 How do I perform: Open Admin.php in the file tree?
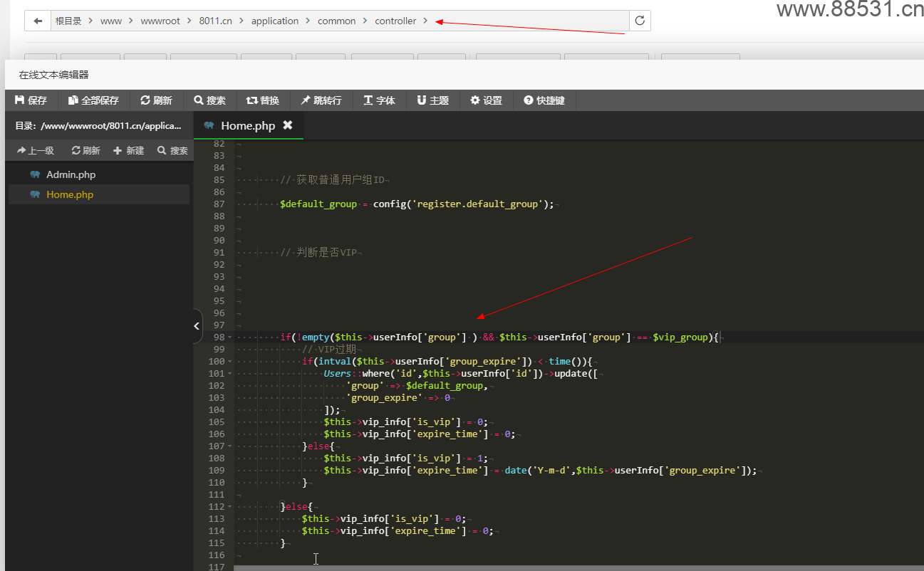(71, 174)
